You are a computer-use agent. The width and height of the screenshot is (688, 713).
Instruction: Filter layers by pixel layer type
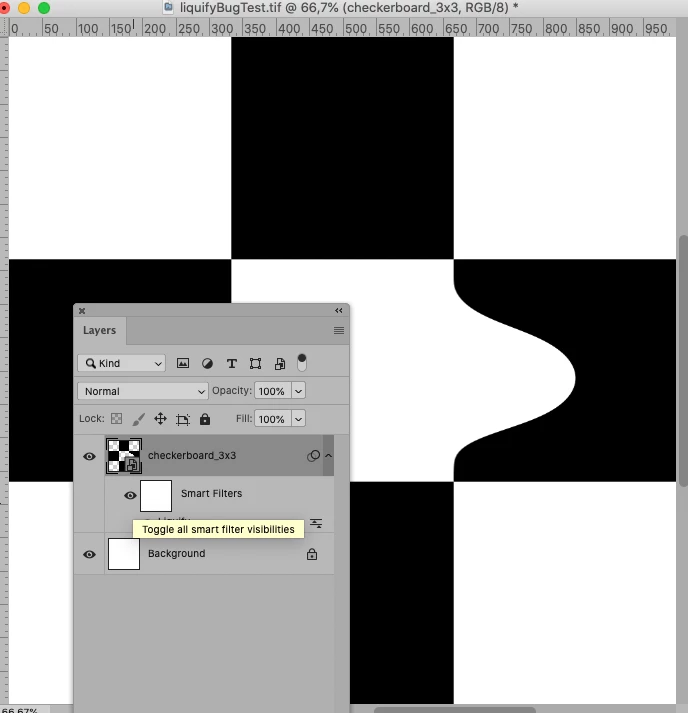click(x=183, y=363)
